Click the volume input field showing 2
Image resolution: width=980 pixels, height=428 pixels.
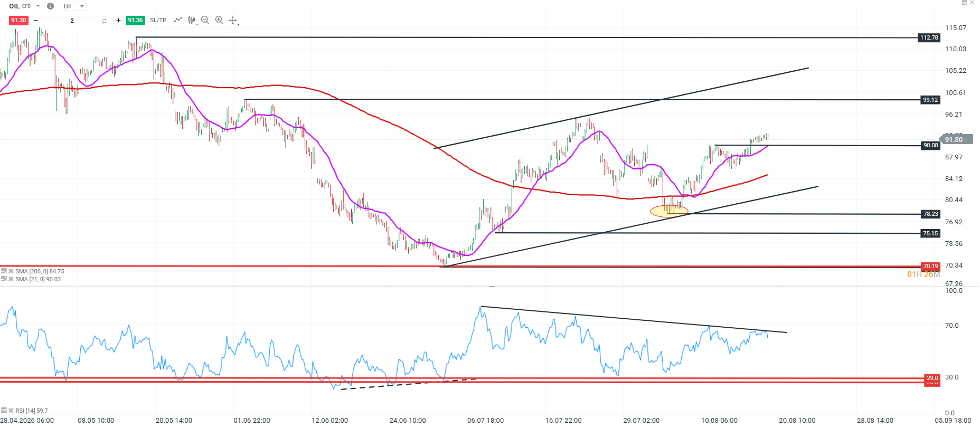click(72, 21)
